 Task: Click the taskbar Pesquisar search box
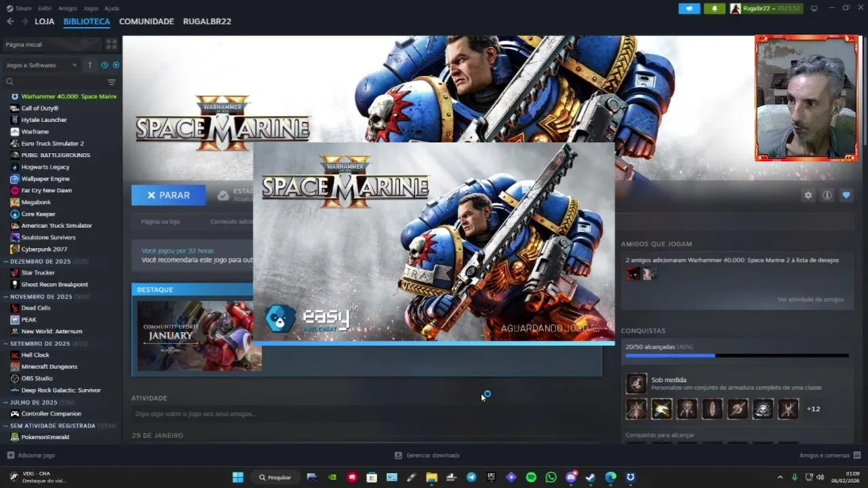pyautogui.click(x=275, y=477)
